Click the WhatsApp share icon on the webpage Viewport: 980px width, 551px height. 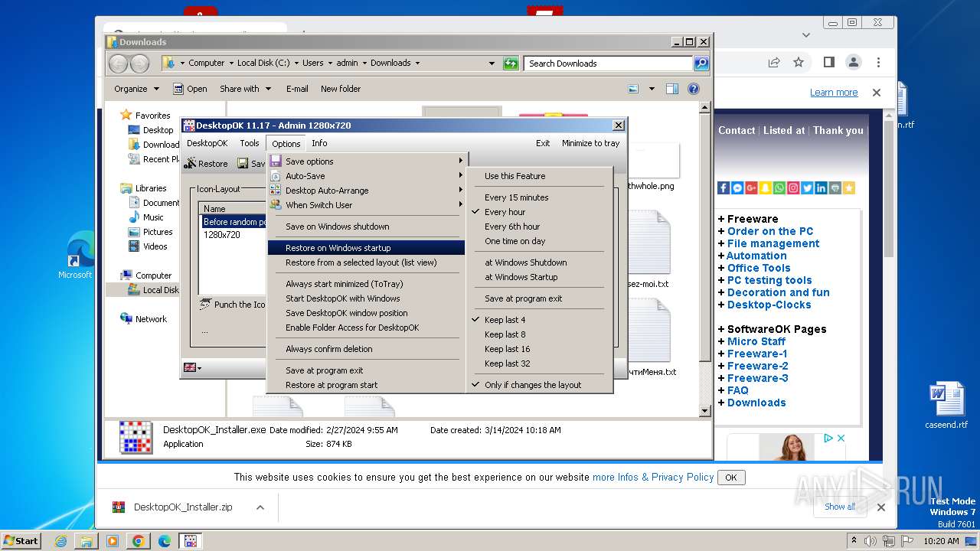click(779, 187)
